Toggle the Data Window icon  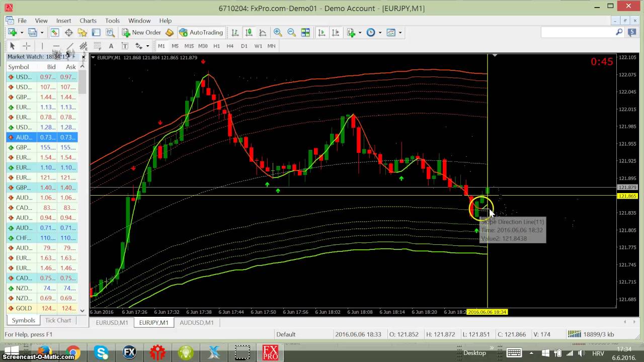(68, 32)
